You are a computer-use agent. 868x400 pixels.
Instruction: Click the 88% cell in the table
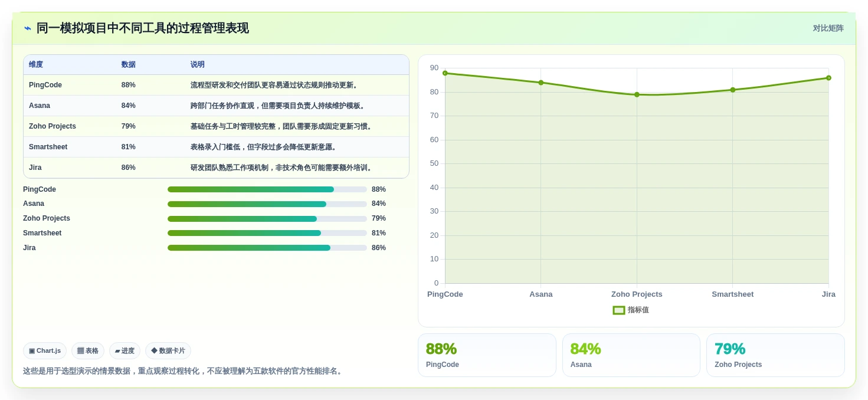point(129,85)
